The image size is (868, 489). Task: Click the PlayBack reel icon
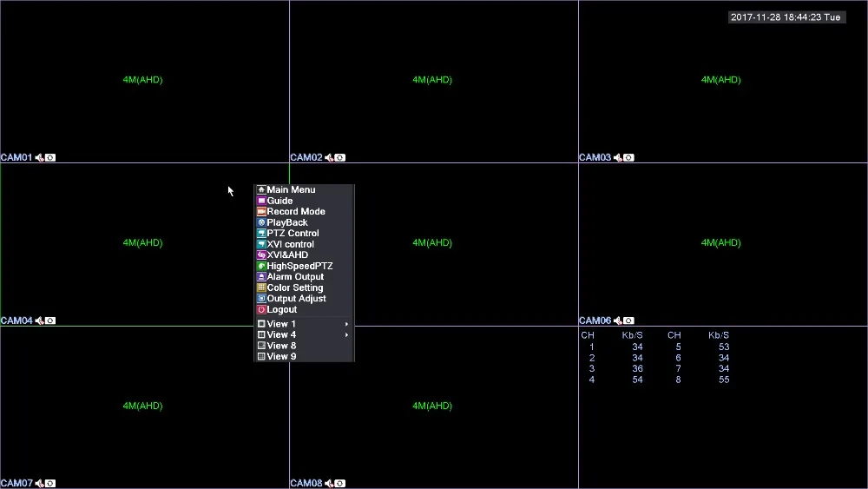point(260,222)
